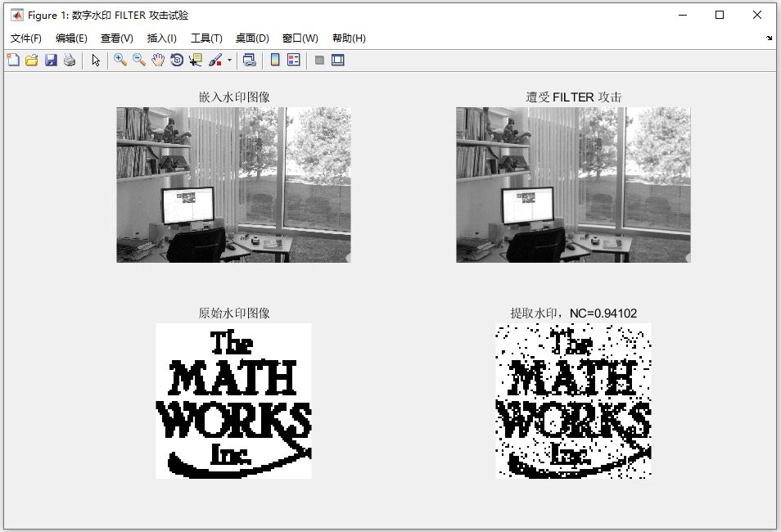Click the MATLAB icon in the title bar
Viewport: 781px width, 532px height.
(x=17, y=15)
